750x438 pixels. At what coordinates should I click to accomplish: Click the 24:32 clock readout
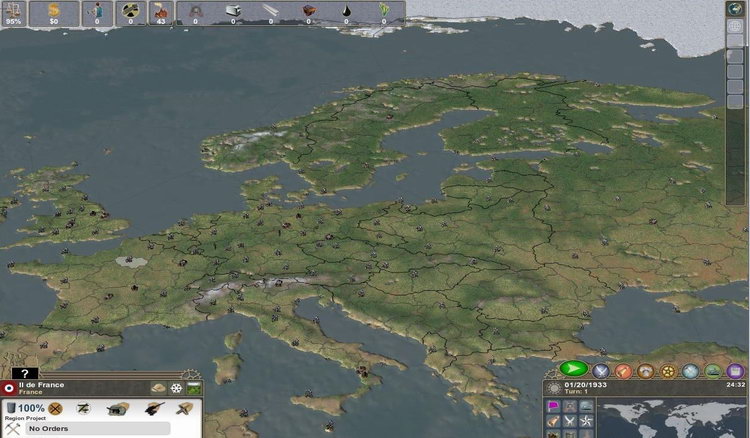coord(736,384)
